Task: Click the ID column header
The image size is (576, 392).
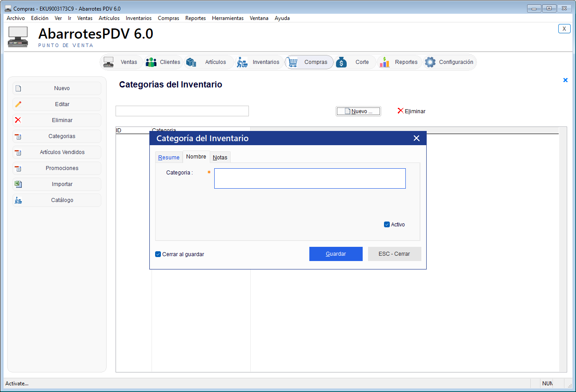Action: pos(133,131)
